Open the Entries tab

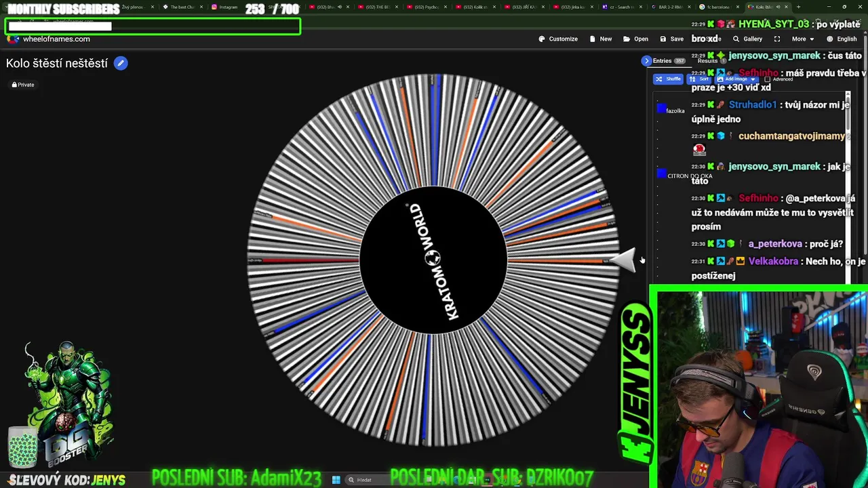click(x=669, y=61)
